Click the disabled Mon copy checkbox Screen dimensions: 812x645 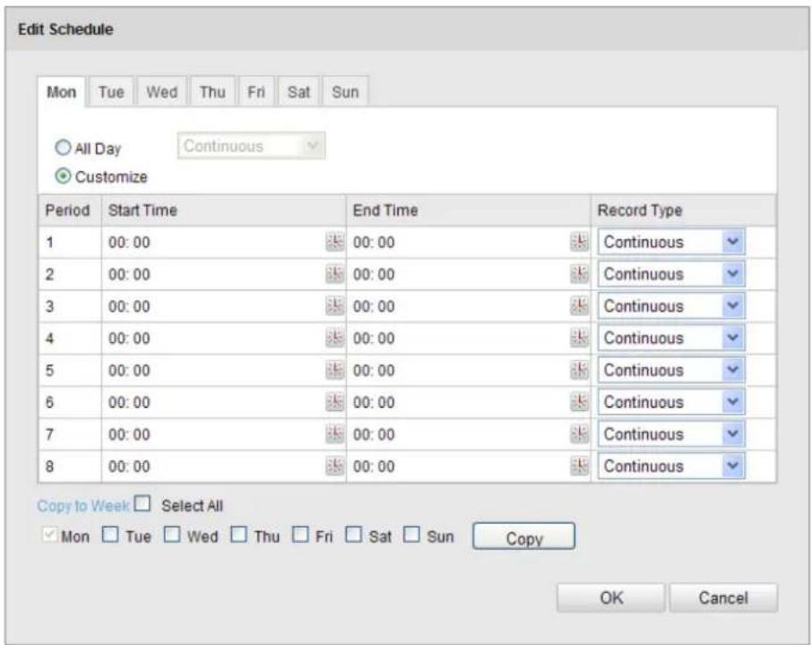click(49, 535)
